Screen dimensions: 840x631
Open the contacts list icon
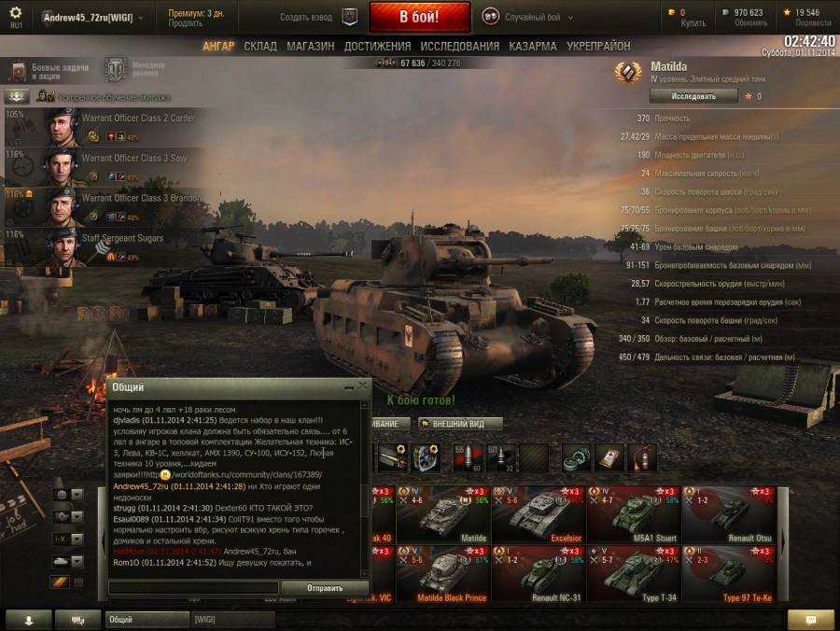pyautogui.click(x=28, y=620)
